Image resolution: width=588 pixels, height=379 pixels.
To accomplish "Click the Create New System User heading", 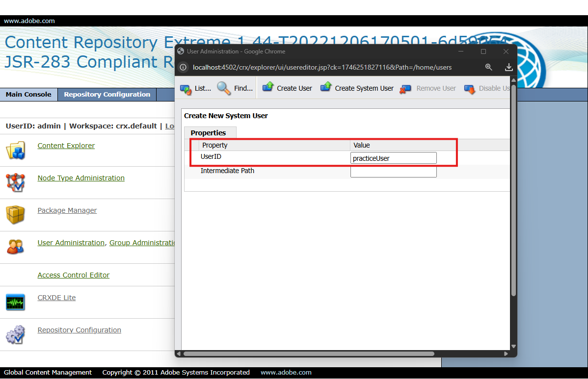I will tap(226, 116).
